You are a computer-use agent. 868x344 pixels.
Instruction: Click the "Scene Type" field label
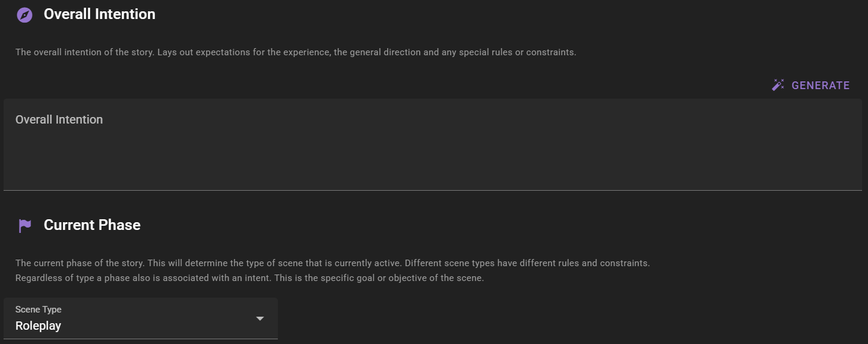point(39,309)
